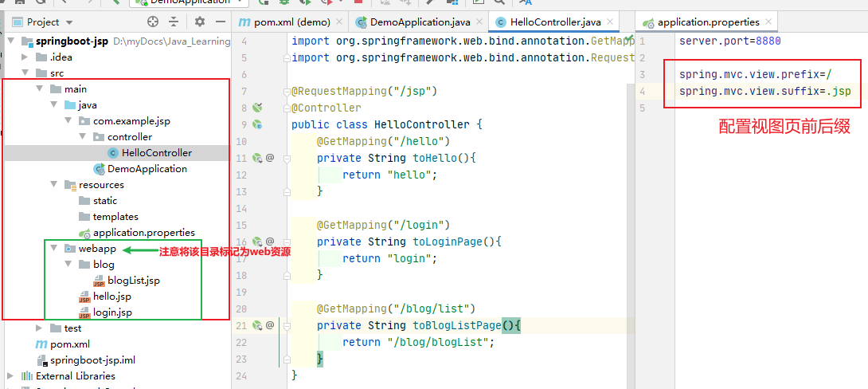
Task: Expand External Libraries node
Action: tap(11, 375)
